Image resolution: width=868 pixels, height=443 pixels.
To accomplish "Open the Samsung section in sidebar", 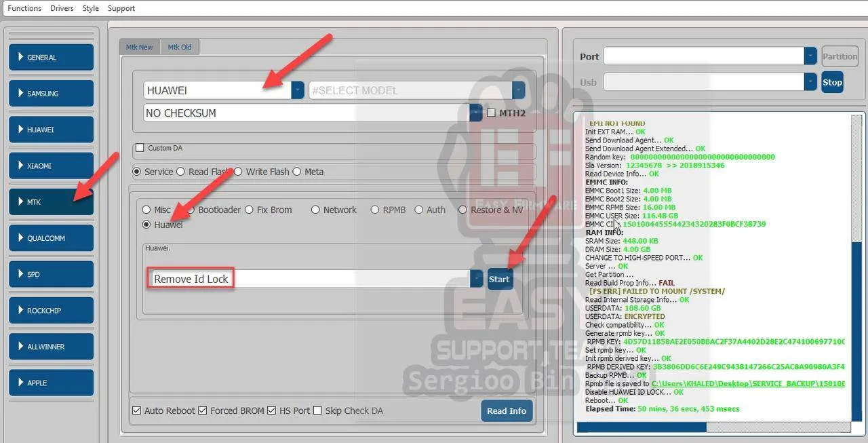I will click(x=51, y=94).
